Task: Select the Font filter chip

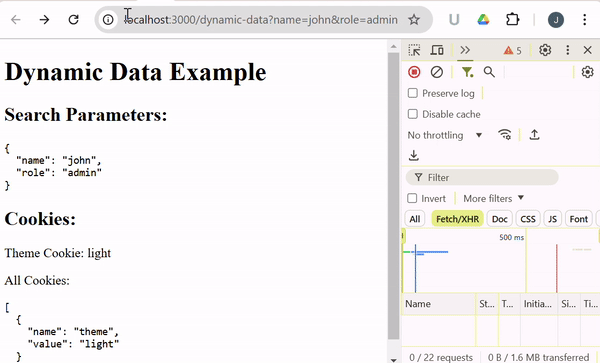Action: (578, 219)
